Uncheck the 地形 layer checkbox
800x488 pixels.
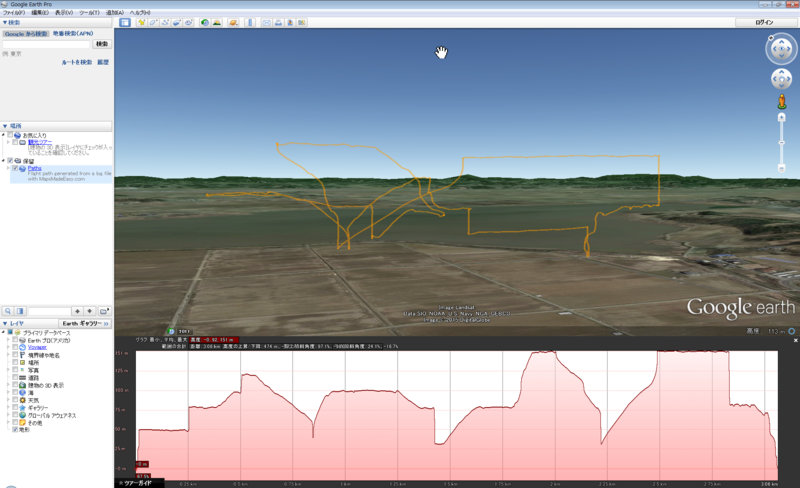click(x=15, y=430)
